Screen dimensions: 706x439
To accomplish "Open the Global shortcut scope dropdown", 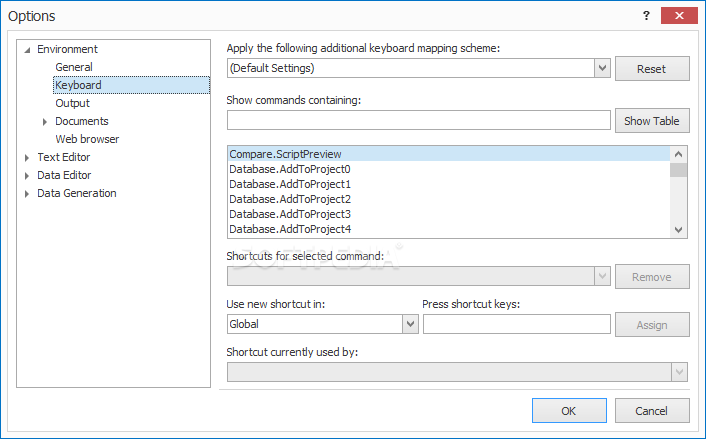I will click(x=410, y=324).
